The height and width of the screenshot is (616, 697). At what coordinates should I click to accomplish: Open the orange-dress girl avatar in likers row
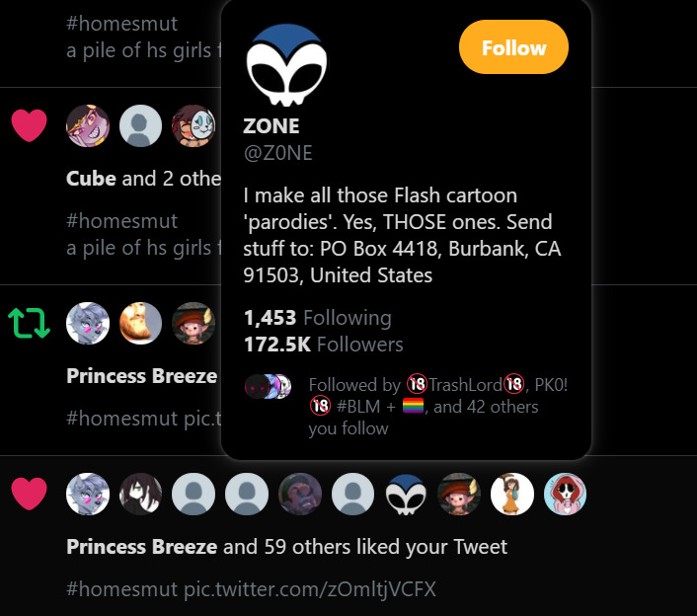point(512,494)
